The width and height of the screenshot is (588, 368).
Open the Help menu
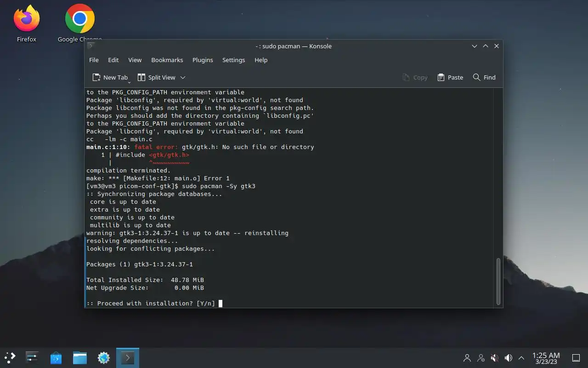point(261,60)
